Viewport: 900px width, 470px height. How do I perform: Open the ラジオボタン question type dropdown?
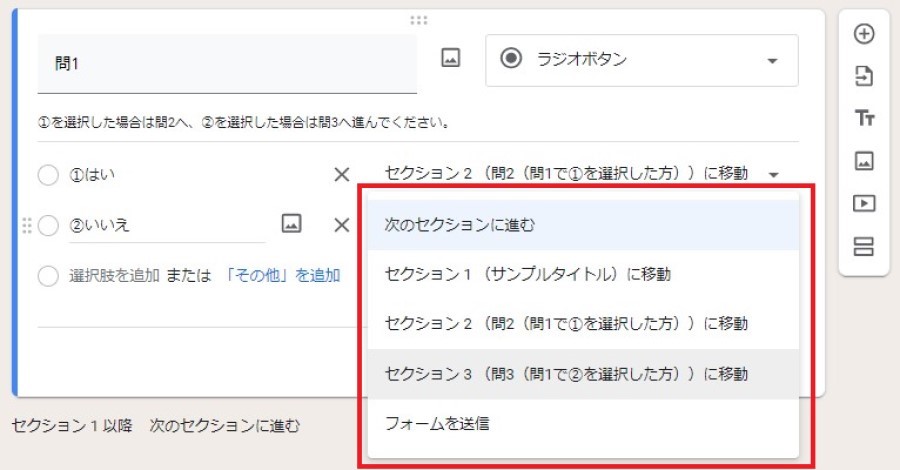tap(641, 61)
